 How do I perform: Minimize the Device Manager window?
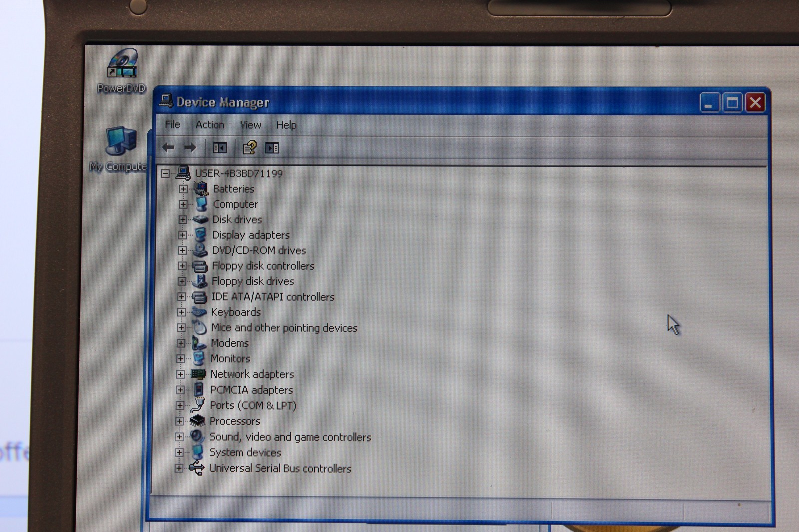[709, 103]
